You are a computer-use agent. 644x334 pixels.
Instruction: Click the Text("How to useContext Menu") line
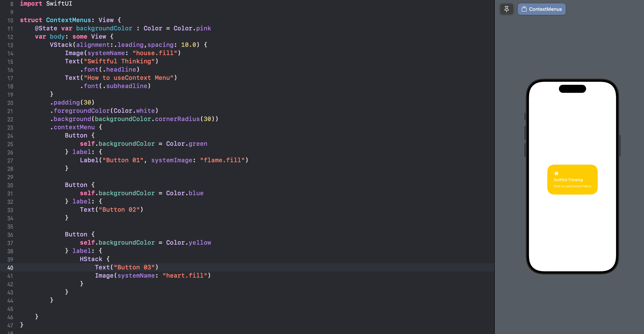coord(121,78)
